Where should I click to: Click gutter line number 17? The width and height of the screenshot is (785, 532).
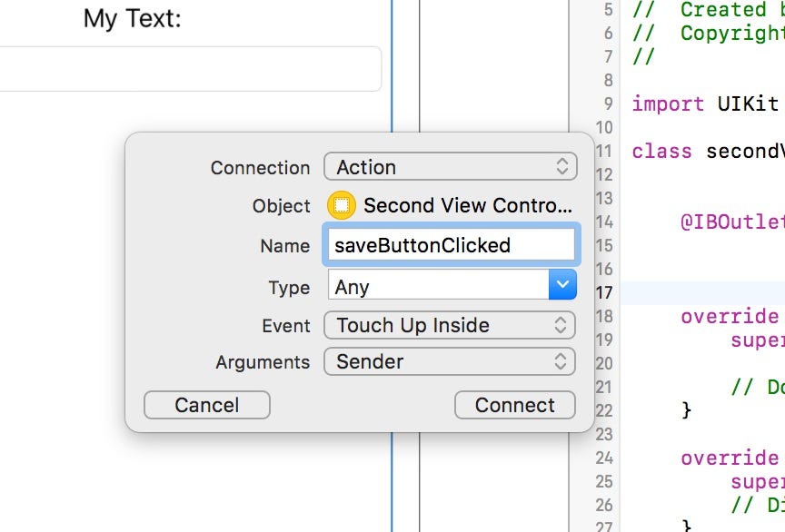point(604,292)
